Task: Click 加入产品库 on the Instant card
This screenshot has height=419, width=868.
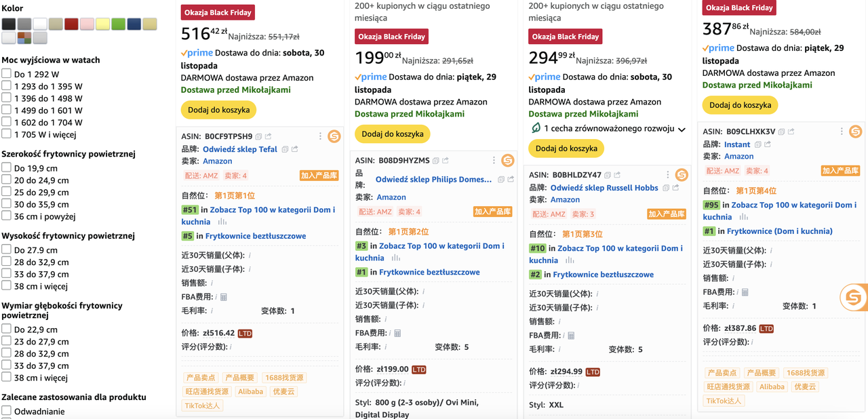Action: 840,171
